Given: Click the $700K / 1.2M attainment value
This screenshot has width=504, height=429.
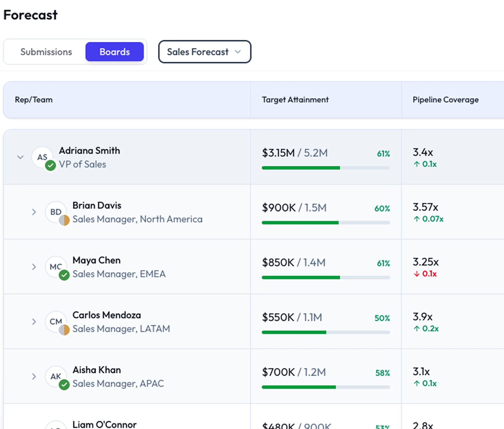Looking at the screenshot, I should click(x=294, y=372).
